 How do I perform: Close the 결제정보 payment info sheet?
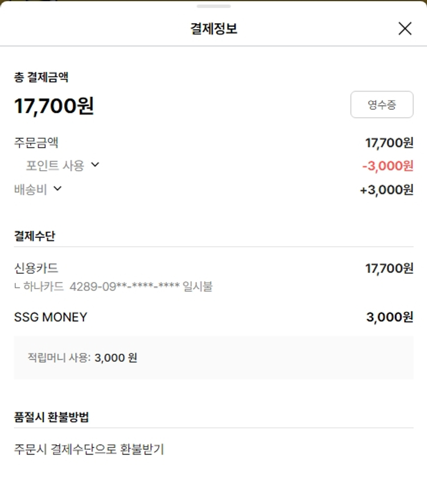coord(405,28)
